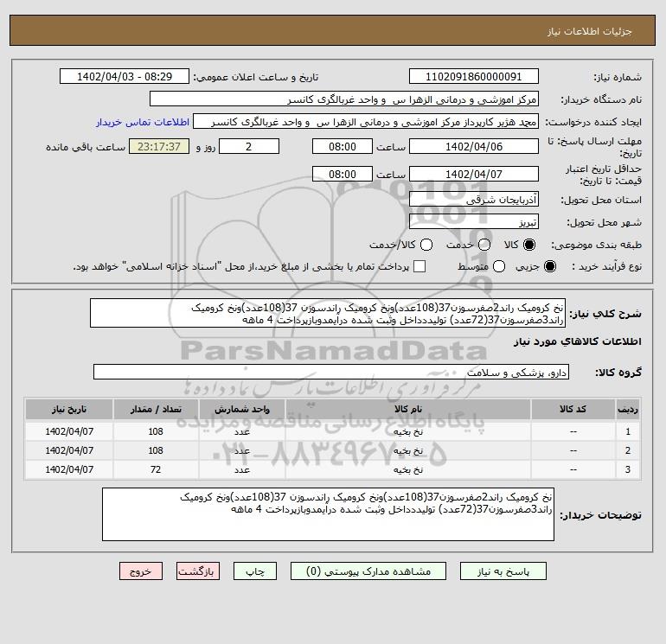This screenshot has height=644, width=666.
Task: Click the goods group field دارو، پزشکی و سلامت
Action: click(x=331, y=372)
